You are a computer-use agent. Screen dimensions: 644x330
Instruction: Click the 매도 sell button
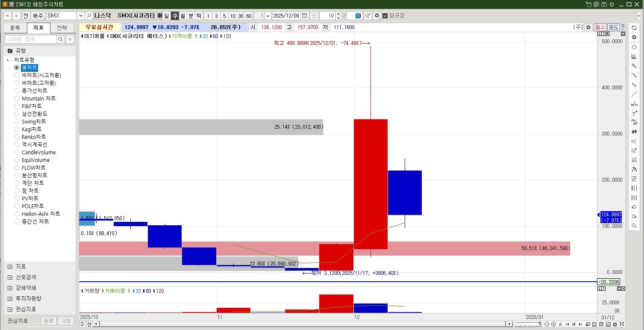614,27
